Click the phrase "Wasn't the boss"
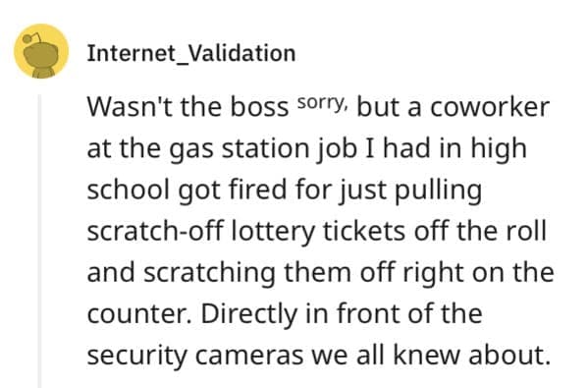 [187, 107]
